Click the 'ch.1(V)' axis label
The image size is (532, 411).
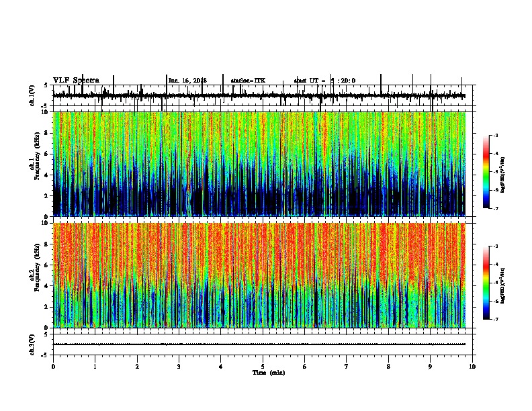point(32,96)
